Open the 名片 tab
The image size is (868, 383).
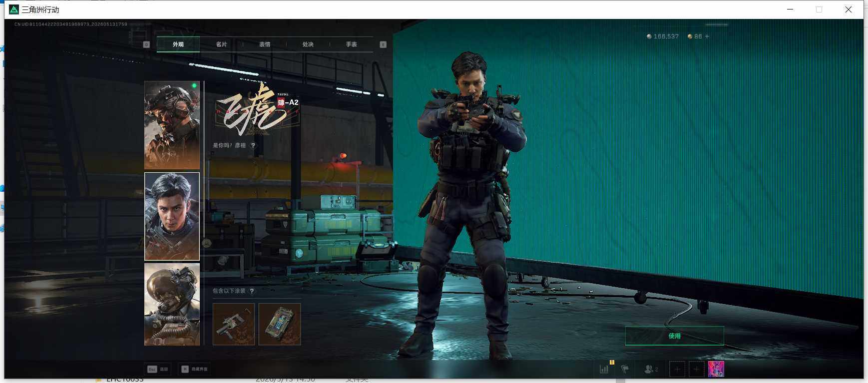(222, 44)
